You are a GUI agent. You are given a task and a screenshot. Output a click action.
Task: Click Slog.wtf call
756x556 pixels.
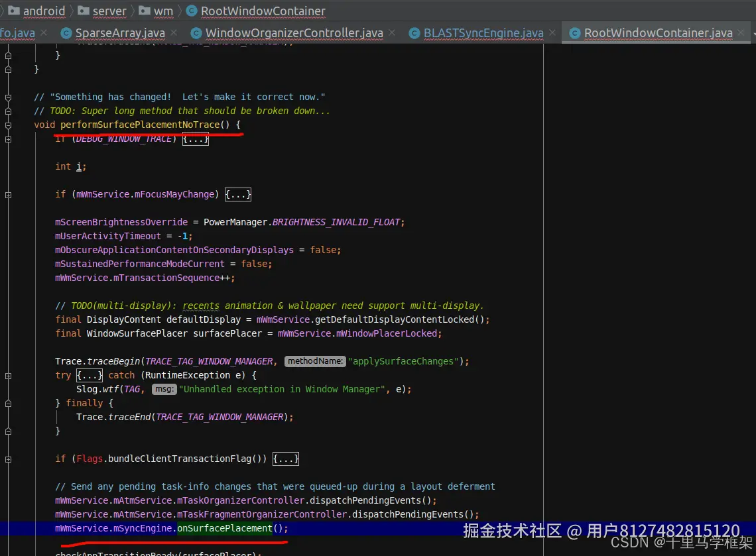(97, 389)
